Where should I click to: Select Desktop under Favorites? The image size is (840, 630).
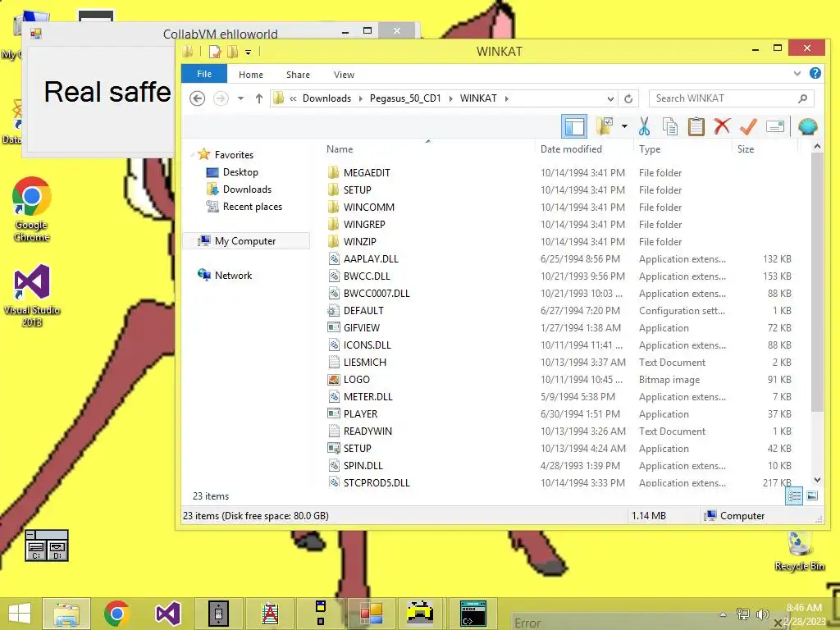240,172
